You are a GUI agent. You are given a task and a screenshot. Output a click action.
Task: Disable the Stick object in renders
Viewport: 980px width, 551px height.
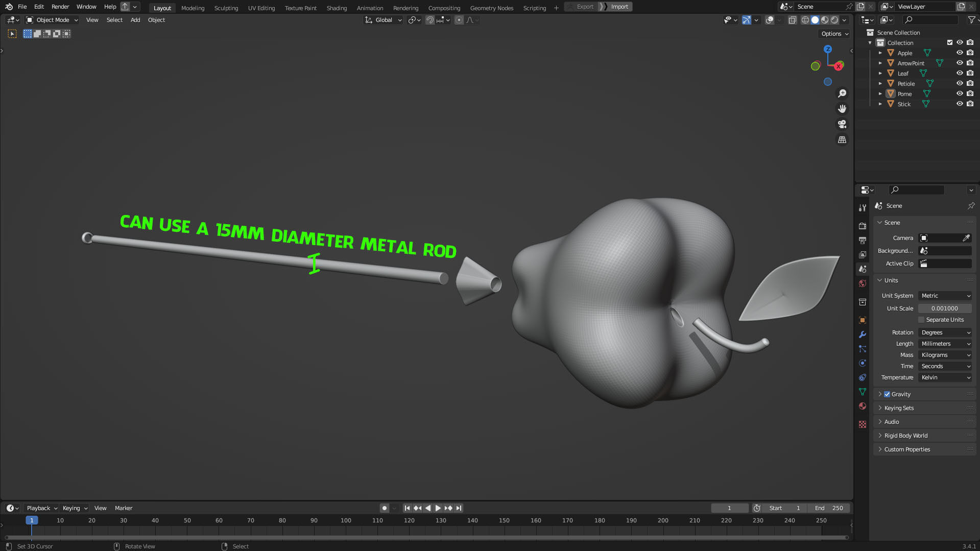click(x=970, y=104)
